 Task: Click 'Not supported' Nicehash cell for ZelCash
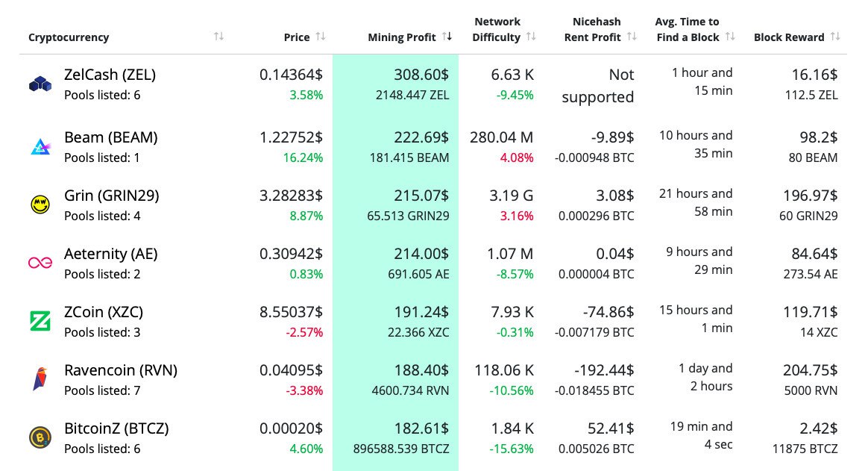pos(598,86)
